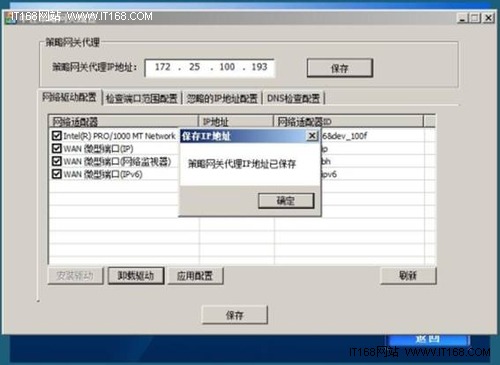Click the policy gateway proxy IP address field
Screen dimensions: 500x365
[x=210, y=68]
